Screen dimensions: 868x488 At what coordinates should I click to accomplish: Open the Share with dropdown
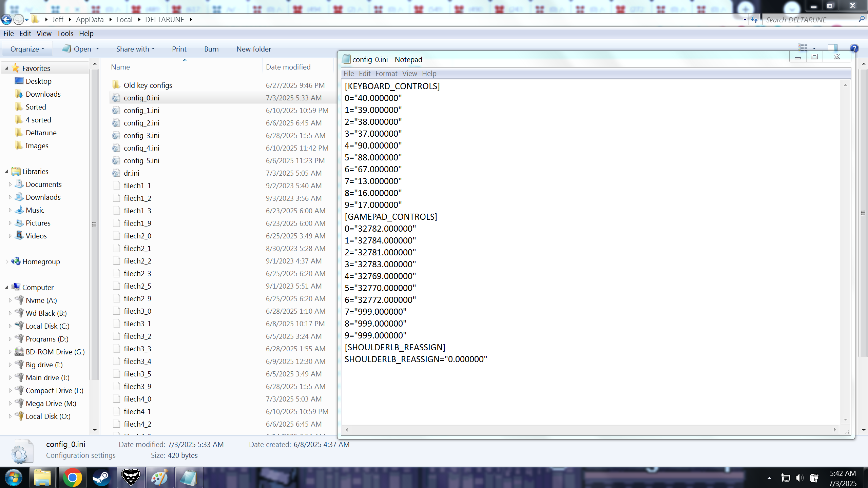tap(135, 49)
